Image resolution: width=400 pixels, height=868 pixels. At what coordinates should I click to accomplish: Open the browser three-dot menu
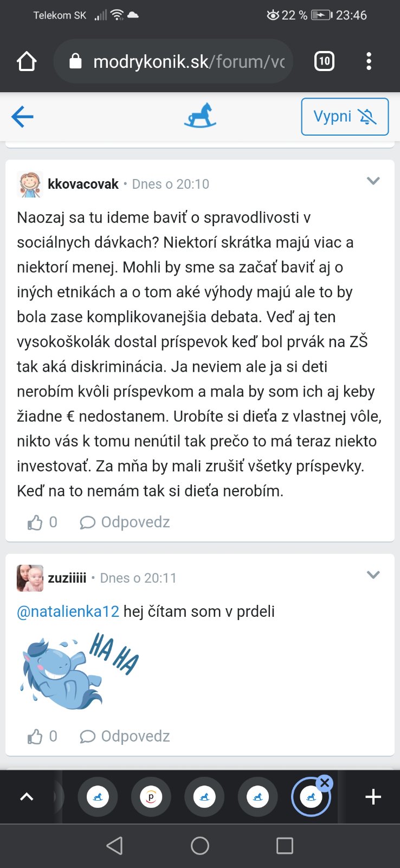pos(369,61)
